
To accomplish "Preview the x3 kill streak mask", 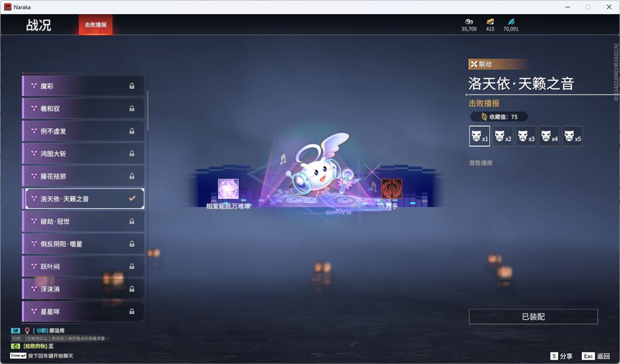I will pyautogui.click(x=526, y=136).
